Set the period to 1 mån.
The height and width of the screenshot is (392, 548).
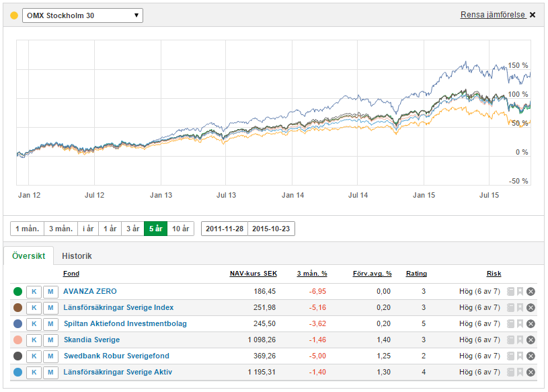[x=27, y=229]
